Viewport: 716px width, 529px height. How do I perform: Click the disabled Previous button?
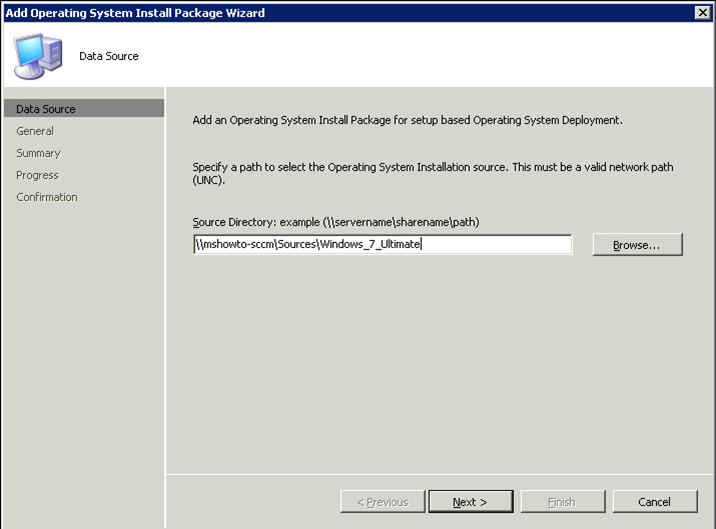(383, 502)
